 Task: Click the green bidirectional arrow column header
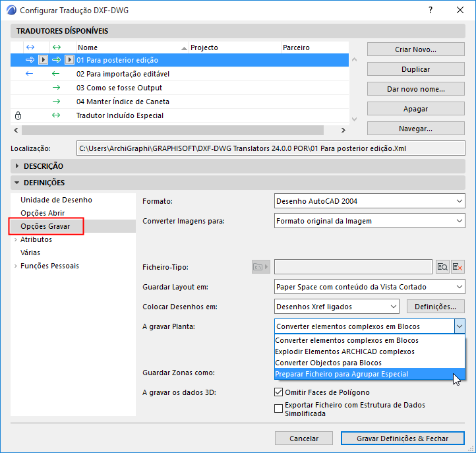(x=57, y=47)
